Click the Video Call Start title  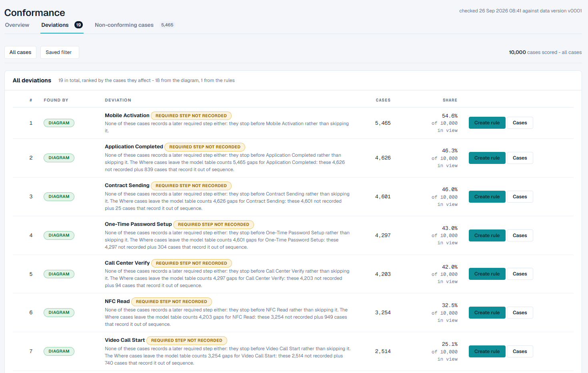pos(125,340)
